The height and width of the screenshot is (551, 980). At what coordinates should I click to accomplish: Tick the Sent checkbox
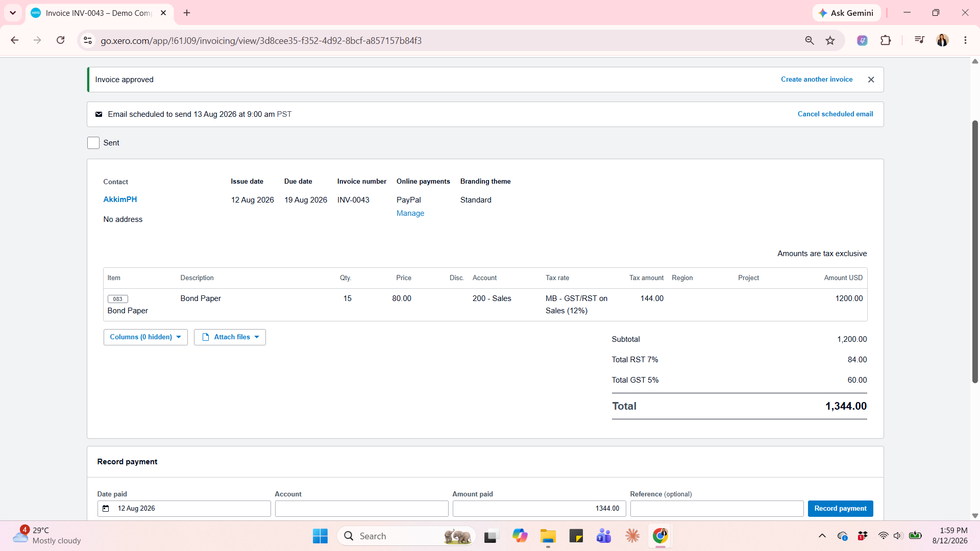pos(93,143)
